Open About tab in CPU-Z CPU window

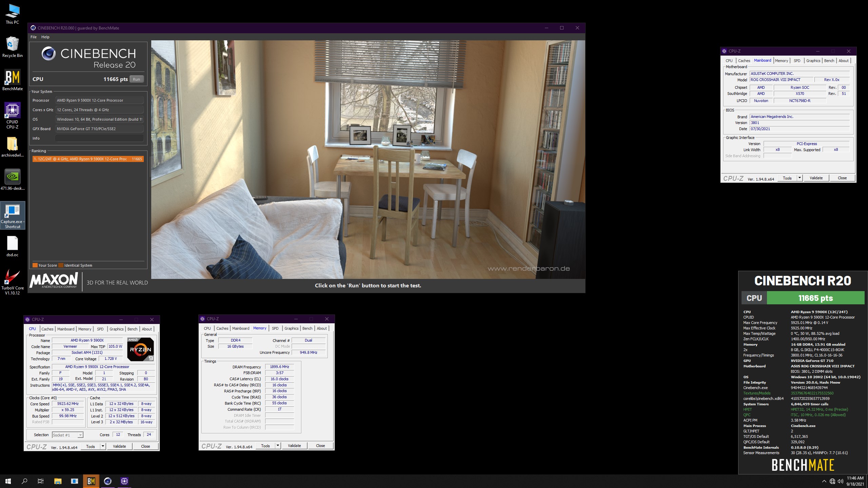147,329
